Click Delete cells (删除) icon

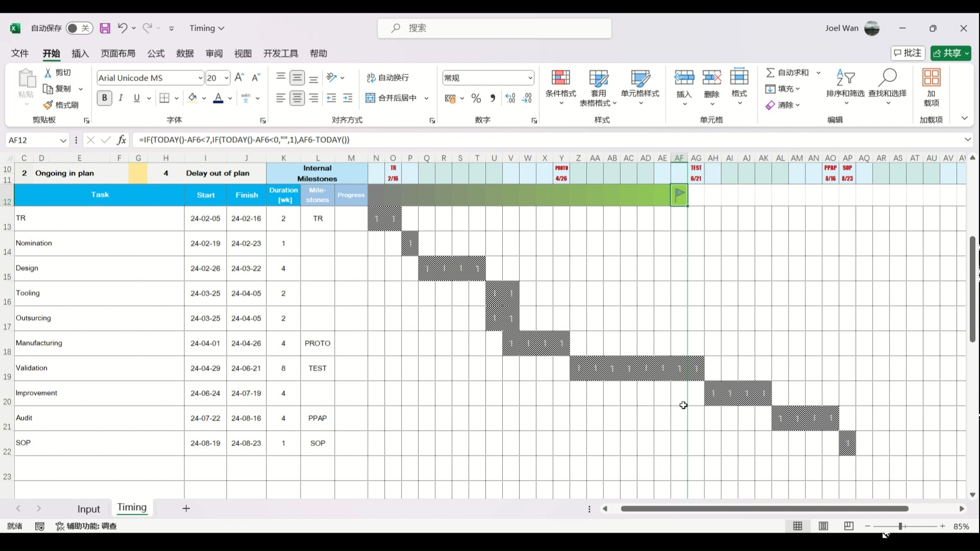(712, 78)
